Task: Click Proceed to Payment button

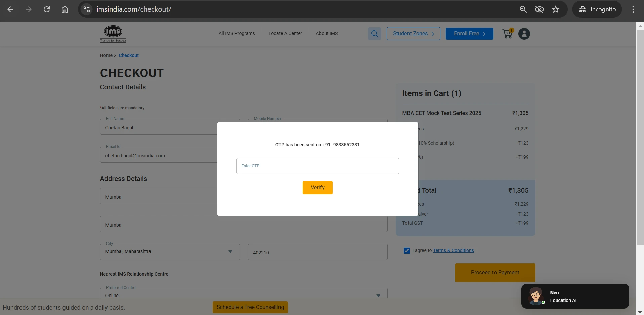Action: pos(495,273)
